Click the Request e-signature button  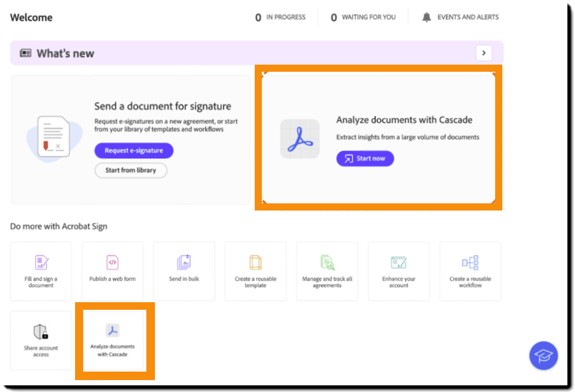tap(134, 151)
